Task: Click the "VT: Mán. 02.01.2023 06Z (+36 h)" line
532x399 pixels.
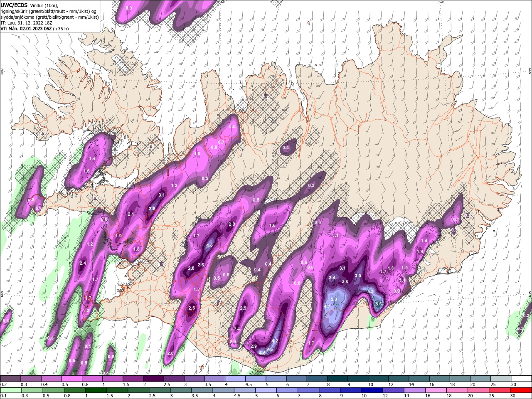Action: pyautogui.click(x=35, y=29)
